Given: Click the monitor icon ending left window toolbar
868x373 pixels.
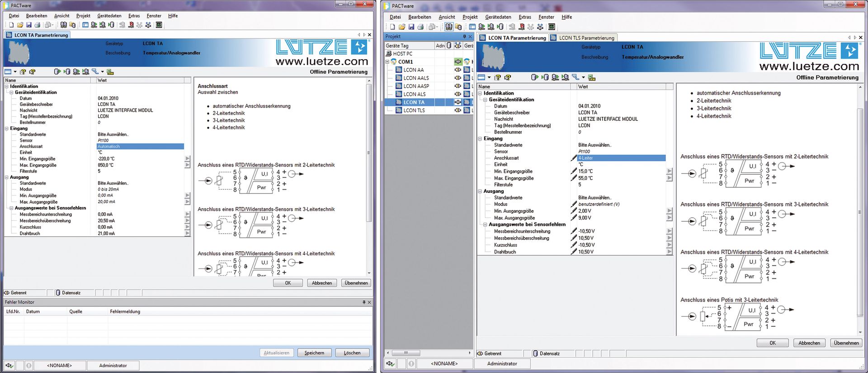Looking at the screenshot, I should click(x=159, y=25).
